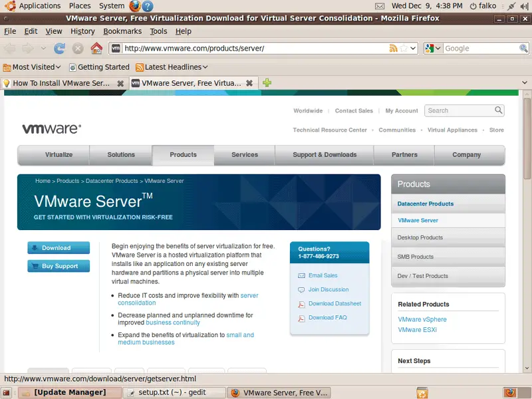
Task: Open the Applications menu in top panel
Action: 40,6
